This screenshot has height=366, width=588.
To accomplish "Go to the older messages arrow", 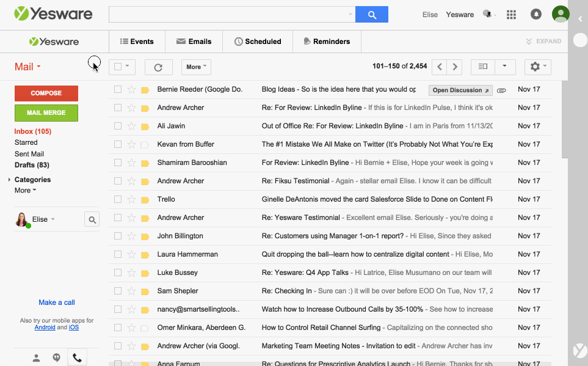I will [x=454, y=67].
